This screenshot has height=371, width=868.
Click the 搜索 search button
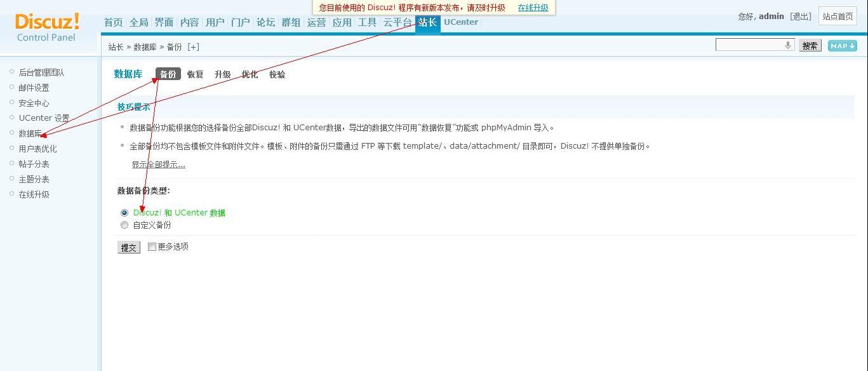[x=810, y=45]
